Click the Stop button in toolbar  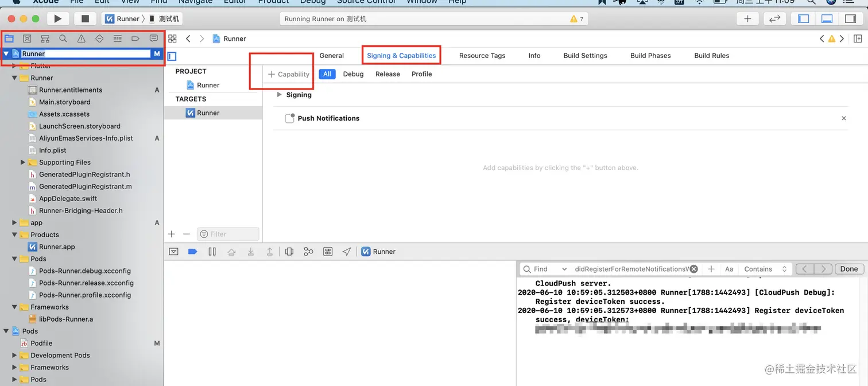coord(85,19)
